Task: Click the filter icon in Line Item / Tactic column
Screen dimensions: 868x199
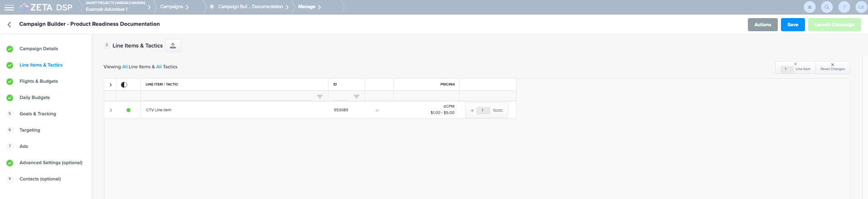Action: 320,97
